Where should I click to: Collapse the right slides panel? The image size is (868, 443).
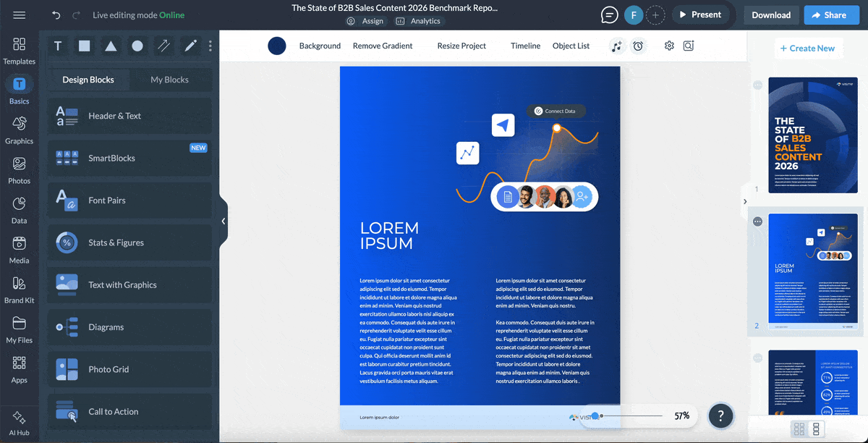(x=744, y=202)
